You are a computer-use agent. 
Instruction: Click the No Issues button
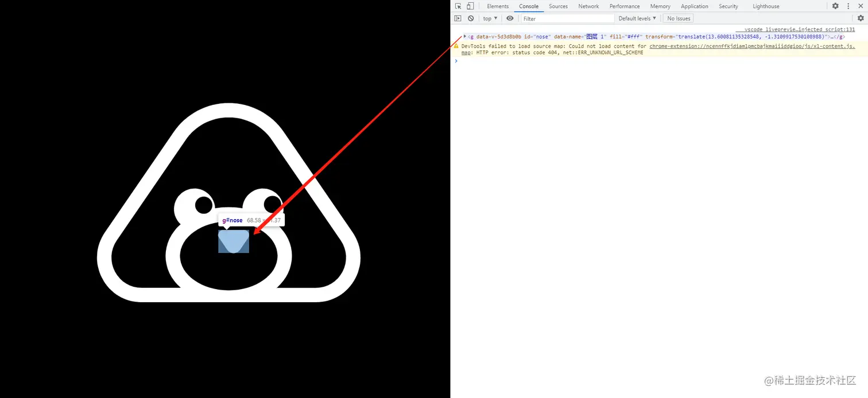678,18
